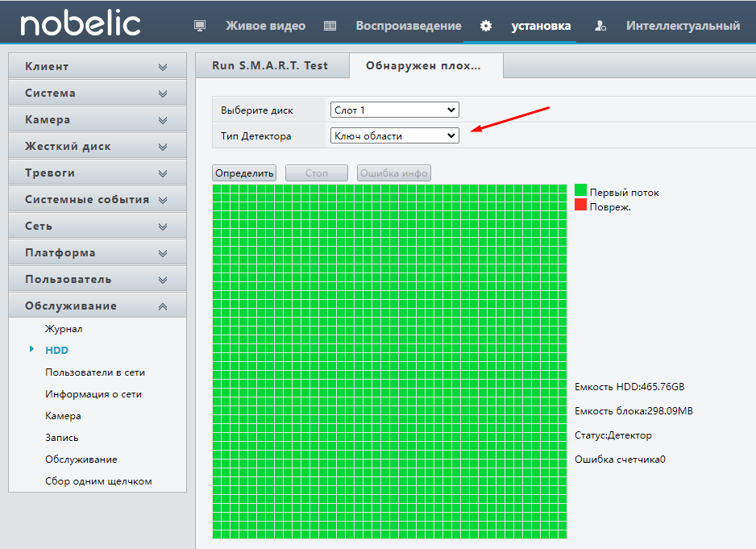Expand the Жесткий диск section
The image size is (756, 549).
click(x=98, y=146)
